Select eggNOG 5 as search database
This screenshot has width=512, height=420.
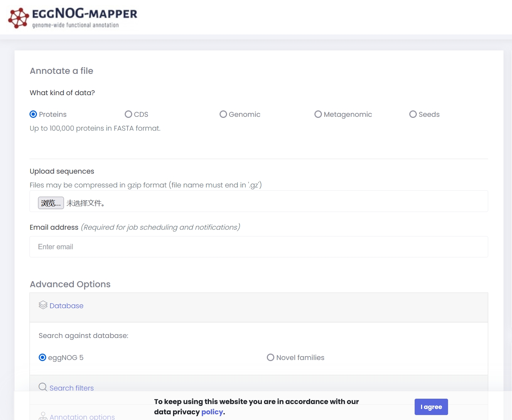43,358
